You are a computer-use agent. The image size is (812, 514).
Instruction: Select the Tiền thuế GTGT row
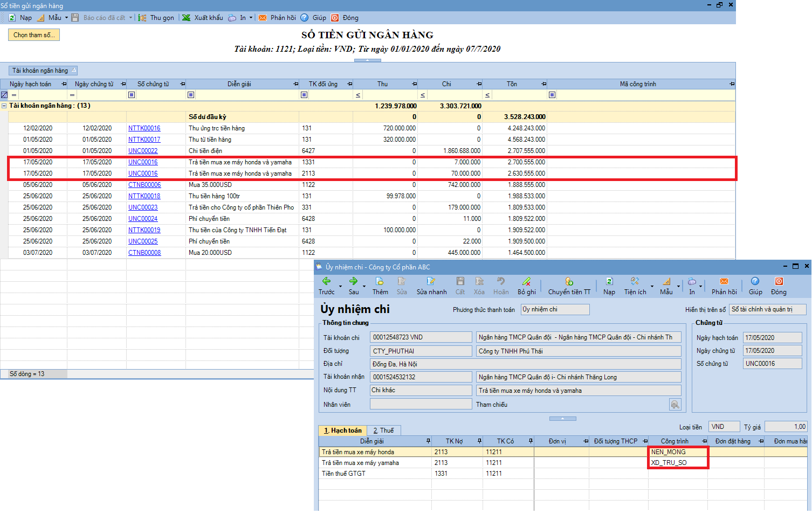point(562,474)
